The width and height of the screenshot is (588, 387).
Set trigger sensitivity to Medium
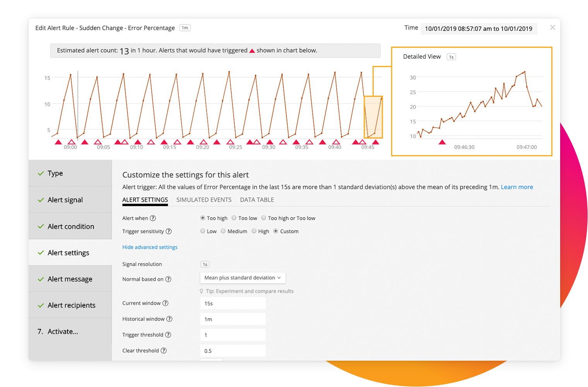(223, 231)
